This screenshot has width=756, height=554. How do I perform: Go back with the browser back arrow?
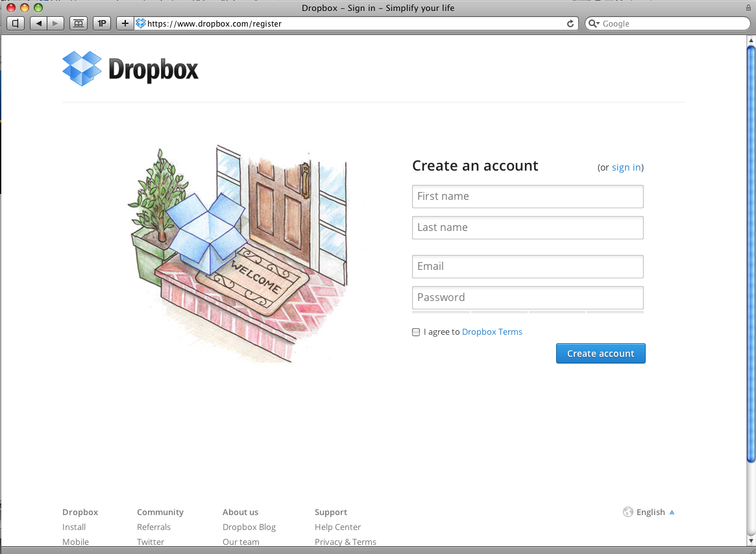[38, 23]
